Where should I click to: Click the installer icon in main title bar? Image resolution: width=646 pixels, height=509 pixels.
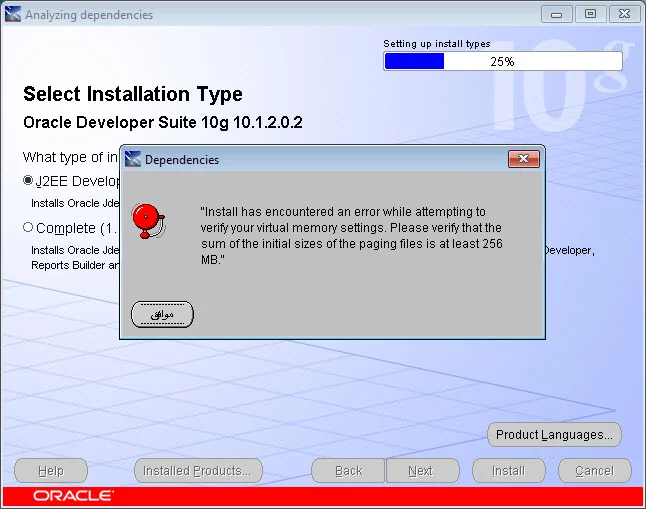coord(13,15)
